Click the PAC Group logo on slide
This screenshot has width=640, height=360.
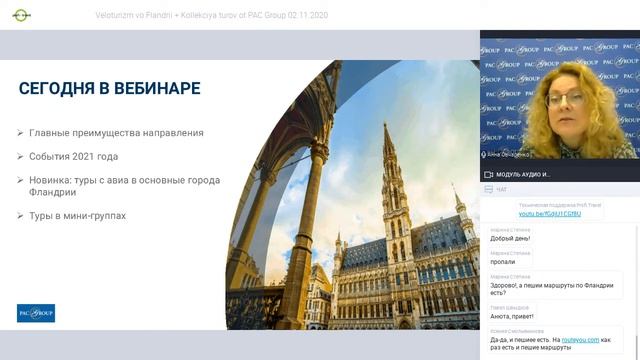click(36, 313)
